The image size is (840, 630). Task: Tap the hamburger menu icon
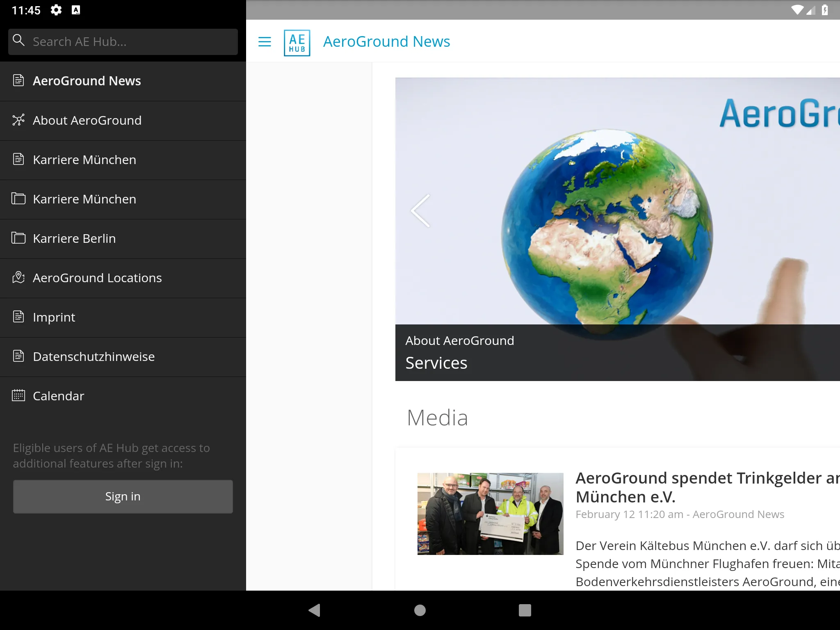tap(265, 41)
